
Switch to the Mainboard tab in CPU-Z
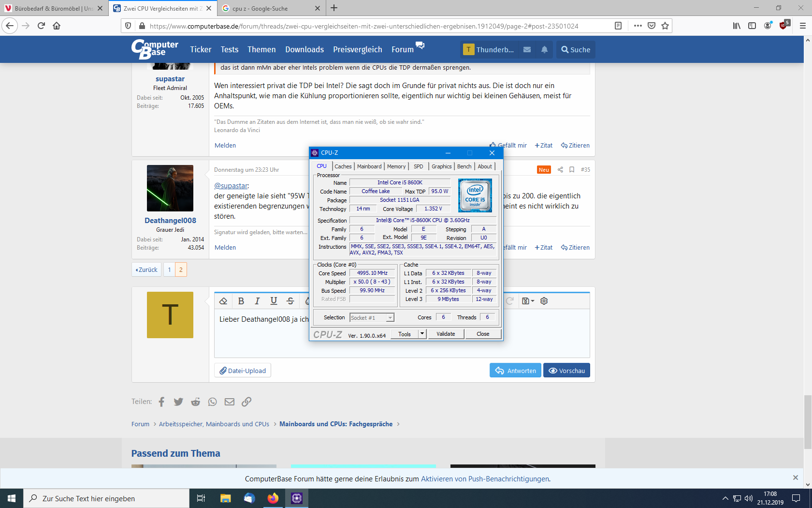(369, 166)
